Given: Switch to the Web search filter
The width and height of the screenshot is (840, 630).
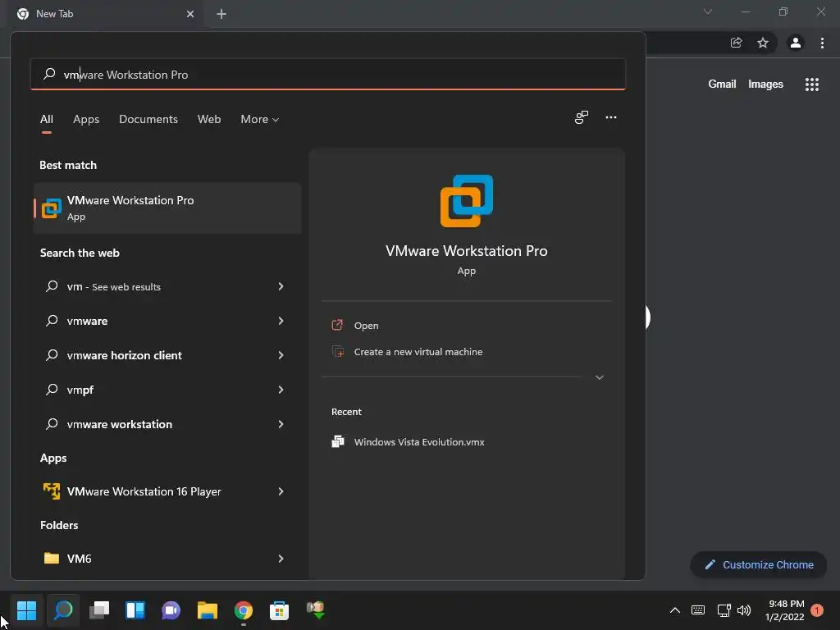Looking at the screenshot, I should (209, 120).
